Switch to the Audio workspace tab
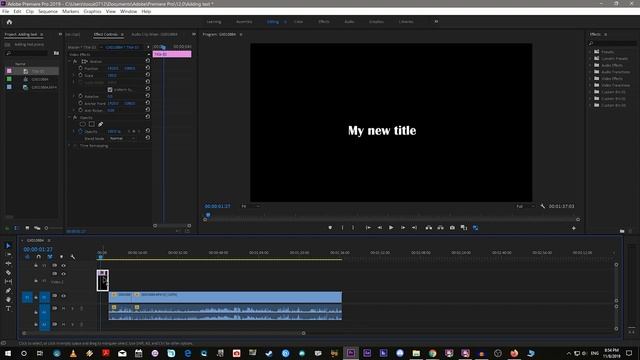 [349, 22]
